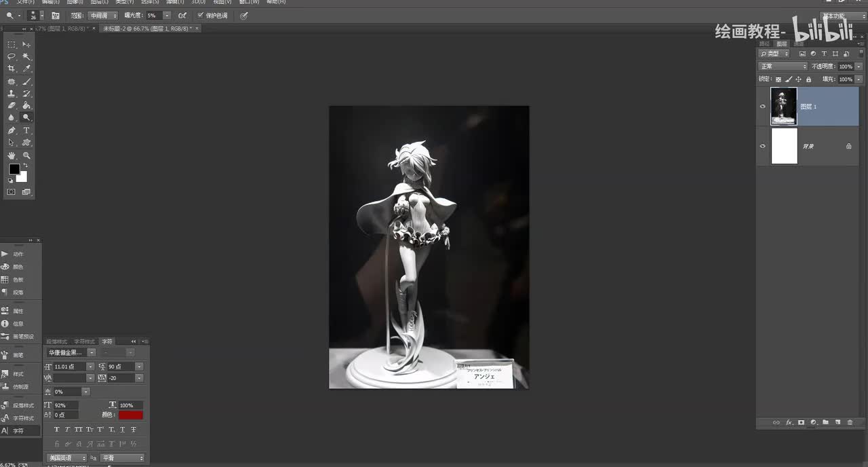Hide the 背景 layer visibility eye
This screenshot has height=467, width=868.
[763, 146]
